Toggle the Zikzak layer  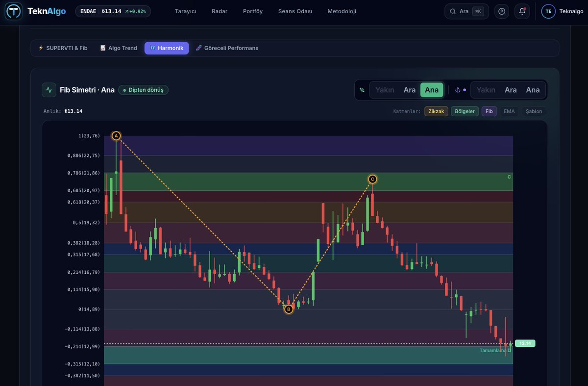click(x=436, y=111)
